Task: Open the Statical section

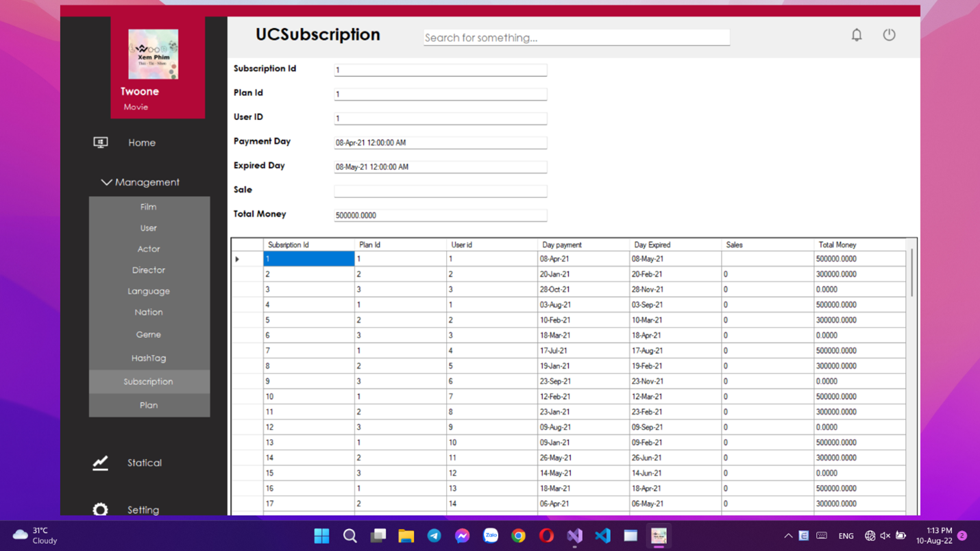Action: point(145,463)
